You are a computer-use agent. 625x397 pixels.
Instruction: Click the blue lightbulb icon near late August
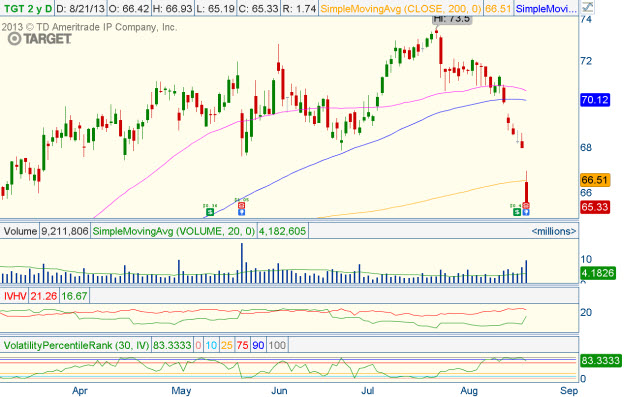[526, 212]
